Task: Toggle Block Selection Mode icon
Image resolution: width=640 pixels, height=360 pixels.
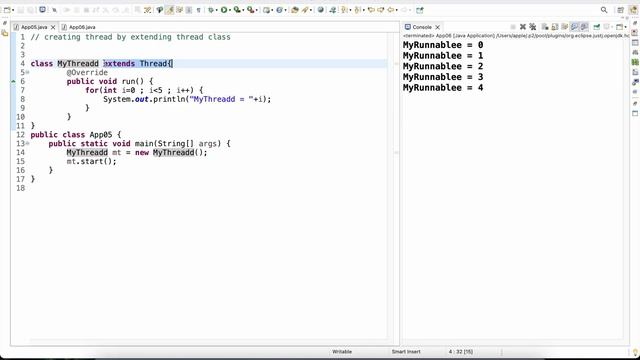Action: (x=189, y=10)
